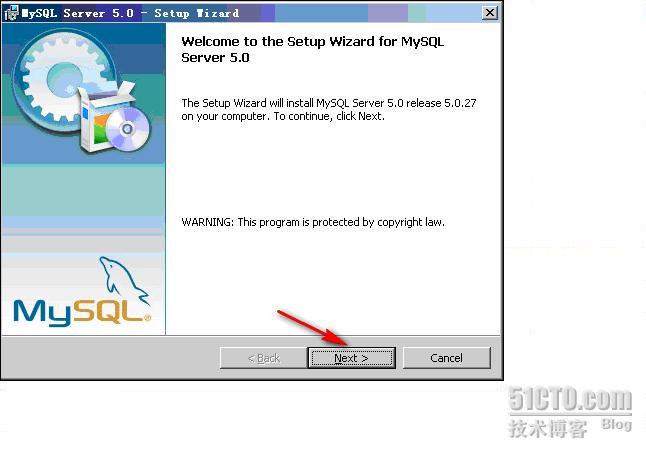
Task: Click the large gear graphic in the banner
Action: pyautogui.click(x=62, y=80)
